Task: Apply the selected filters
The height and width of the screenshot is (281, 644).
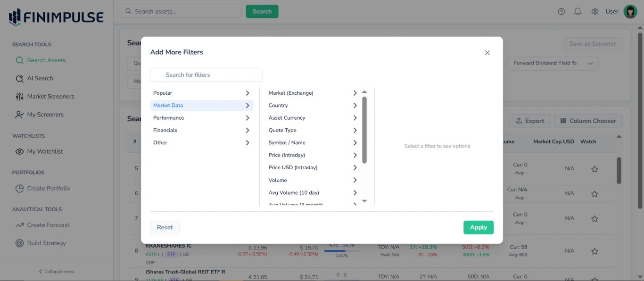Action: point(478,227)
